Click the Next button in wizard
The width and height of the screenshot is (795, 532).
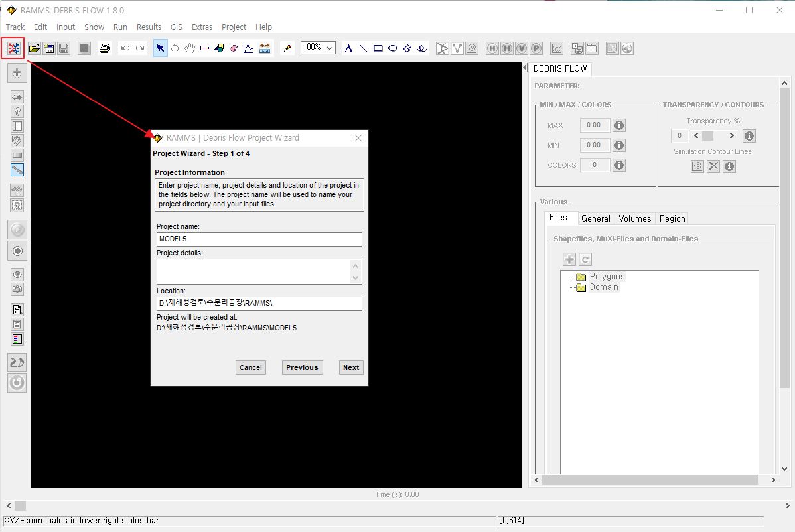[x=351, y=367]
